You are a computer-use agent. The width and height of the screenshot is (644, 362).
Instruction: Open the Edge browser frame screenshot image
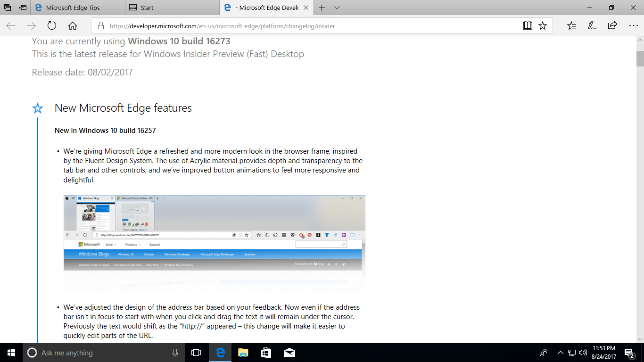pyautogui.click(x=215, y=244)
